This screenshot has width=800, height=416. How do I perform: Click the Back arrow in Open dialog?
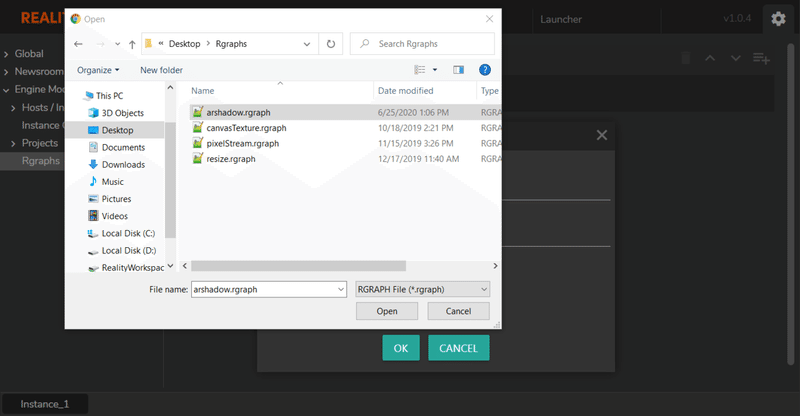click(x=78, y=44)
